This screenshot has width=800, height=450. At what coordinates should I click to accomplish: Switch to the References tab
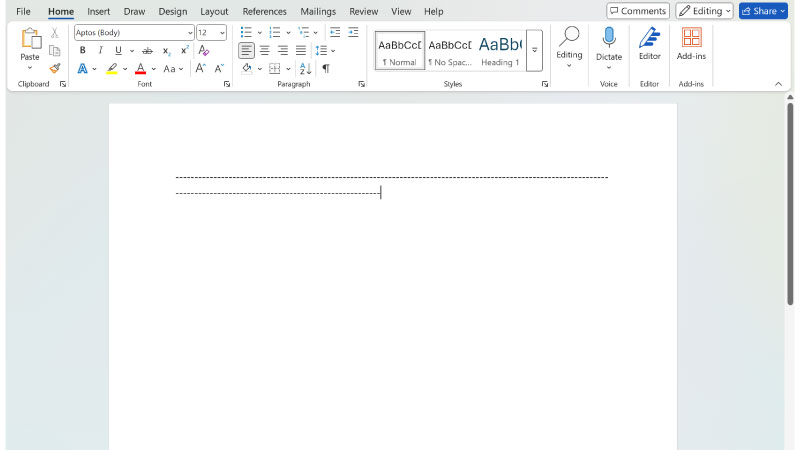coord(264,11)
